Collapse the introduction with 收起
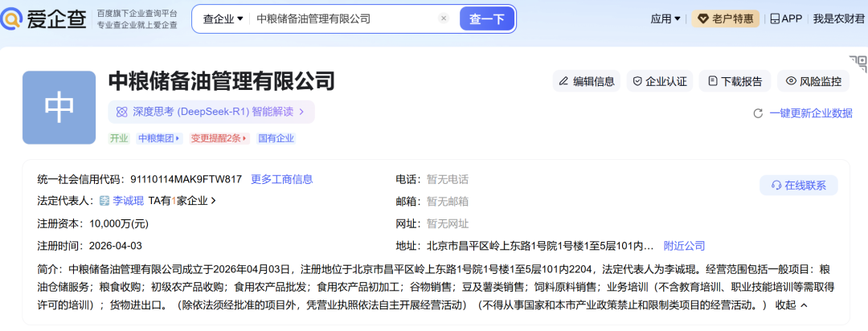This screenshot has height=331, width=868. coord(792,305)
